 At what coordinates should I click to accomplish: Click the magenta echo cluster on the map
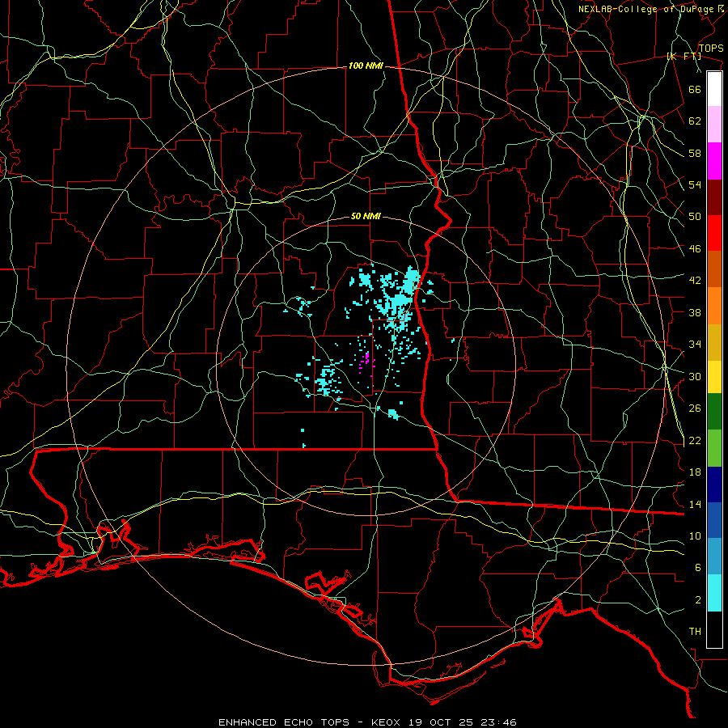pos(366,362)
